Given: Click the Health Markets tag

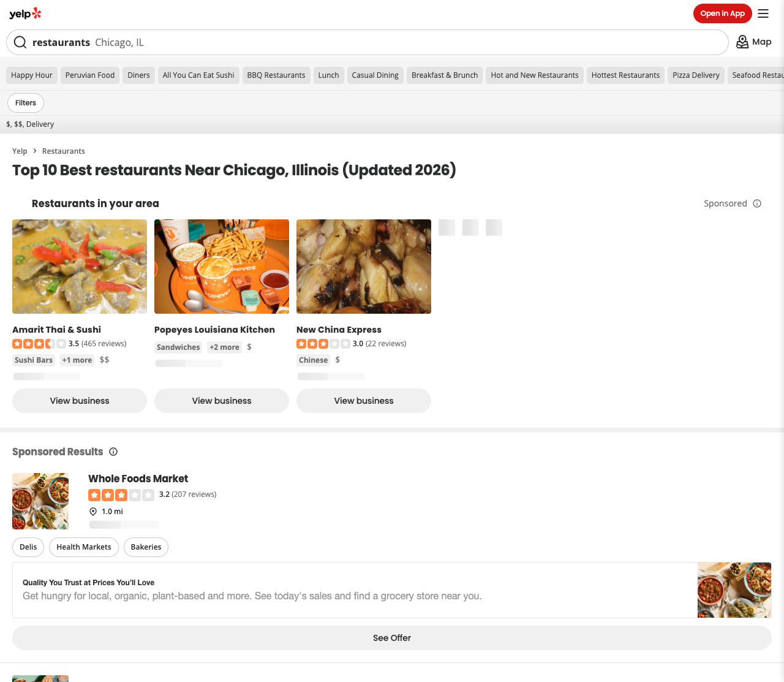Looking at the screenshot, I should pos(84,547).
